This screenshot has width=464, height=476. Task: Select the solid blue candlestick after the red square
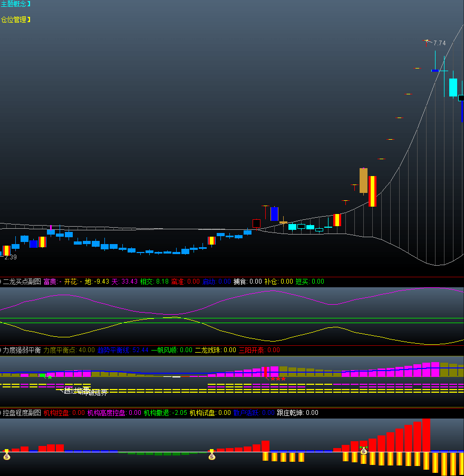pyautogui.click(x=274, y=214)
